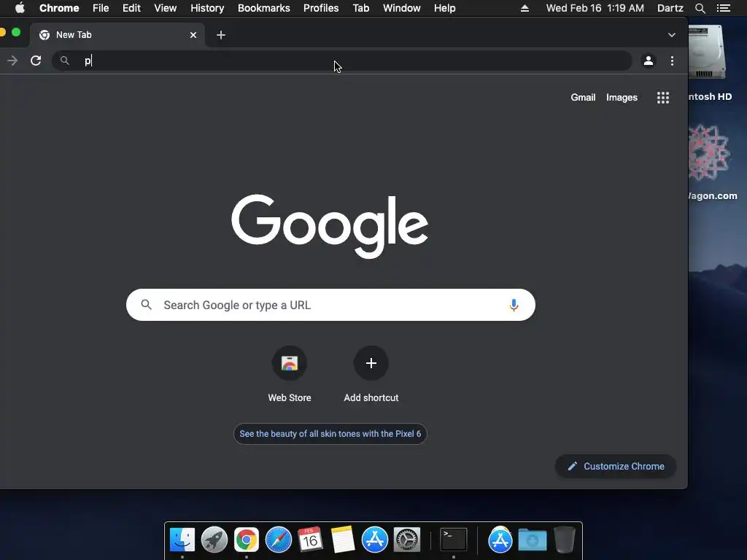Screen dimensions: 747x560
Task: Click the date and time in menu bar
Action: click(x=595, y=8)
